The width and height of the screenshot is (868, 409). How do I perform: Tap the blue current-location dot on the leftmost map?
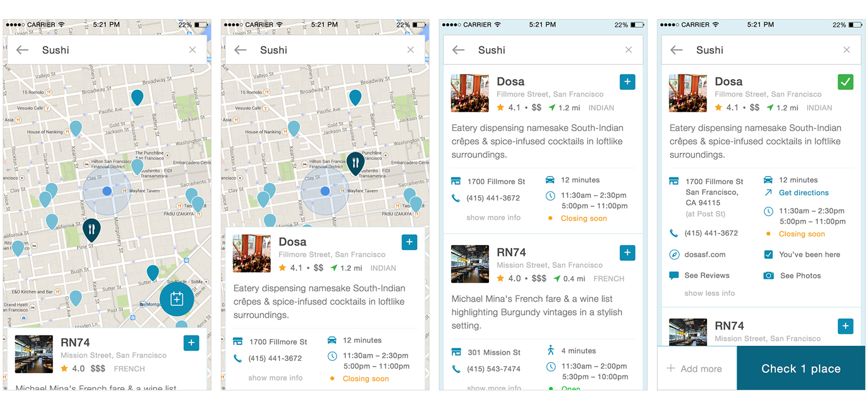pos(107,191)
